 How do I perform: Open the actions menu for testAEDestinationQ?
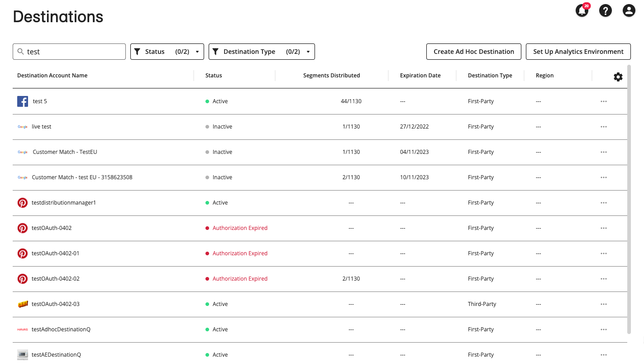(x=604, y=355)
